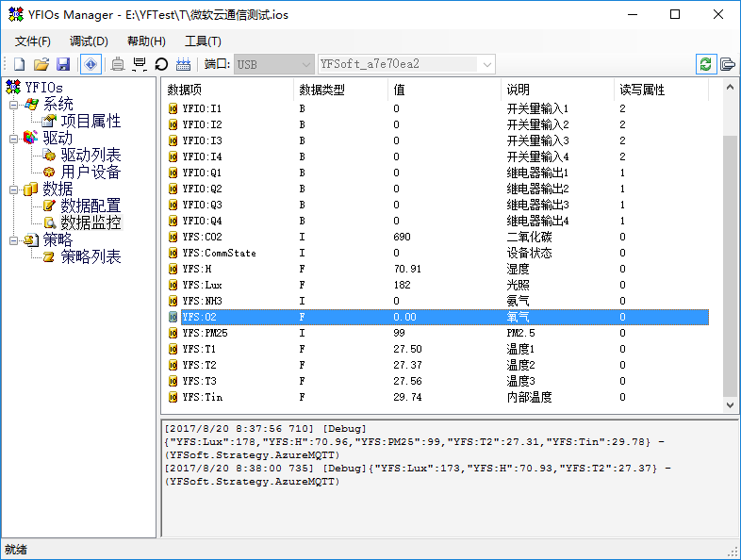The width and height of the screenshot is (741, 560).
Task: Collapse the 驱动 tree node
Action: click(x=14, y=139)
